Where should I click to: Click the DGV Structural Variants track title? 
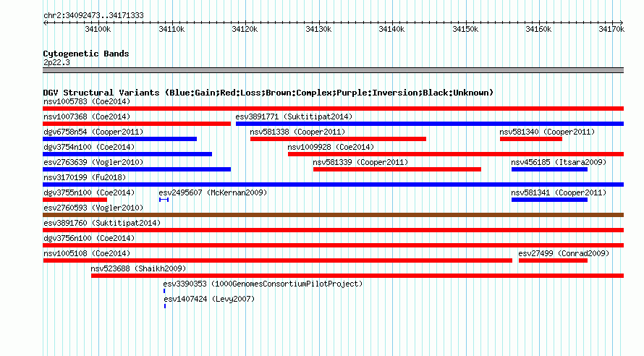coord(268,93)
